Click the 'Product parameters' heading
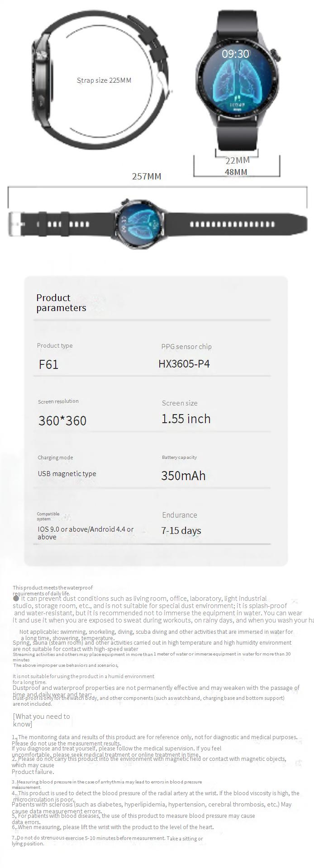 click(61, 303)
